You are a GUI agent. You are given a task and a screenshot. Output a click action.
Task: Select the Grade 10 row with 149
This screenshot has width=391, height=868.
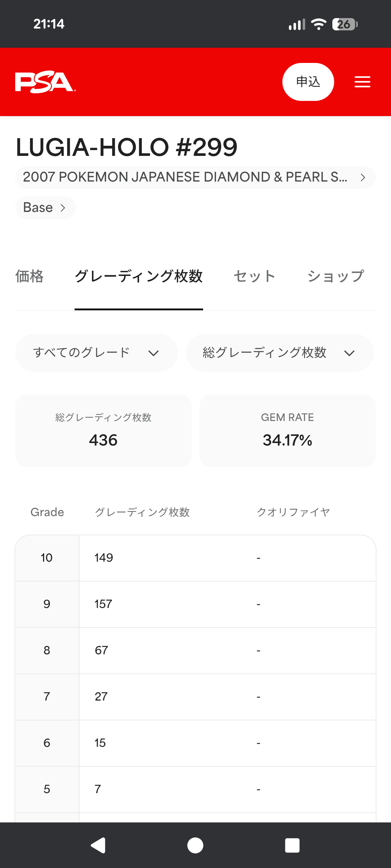195,558
